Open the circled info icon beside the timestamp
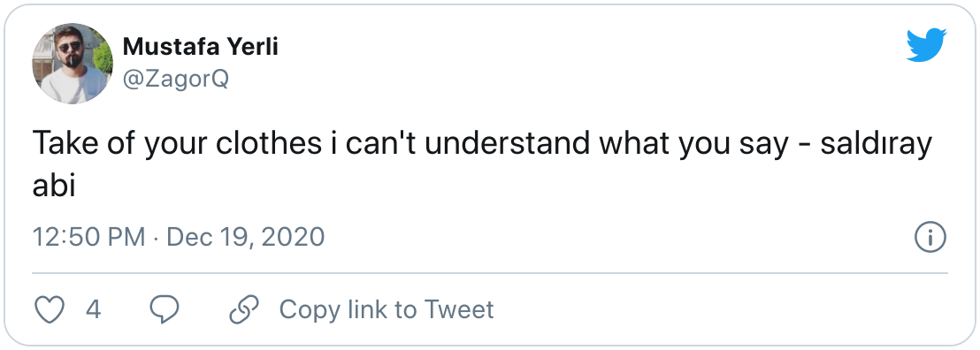980x350 pixels. 930,238
